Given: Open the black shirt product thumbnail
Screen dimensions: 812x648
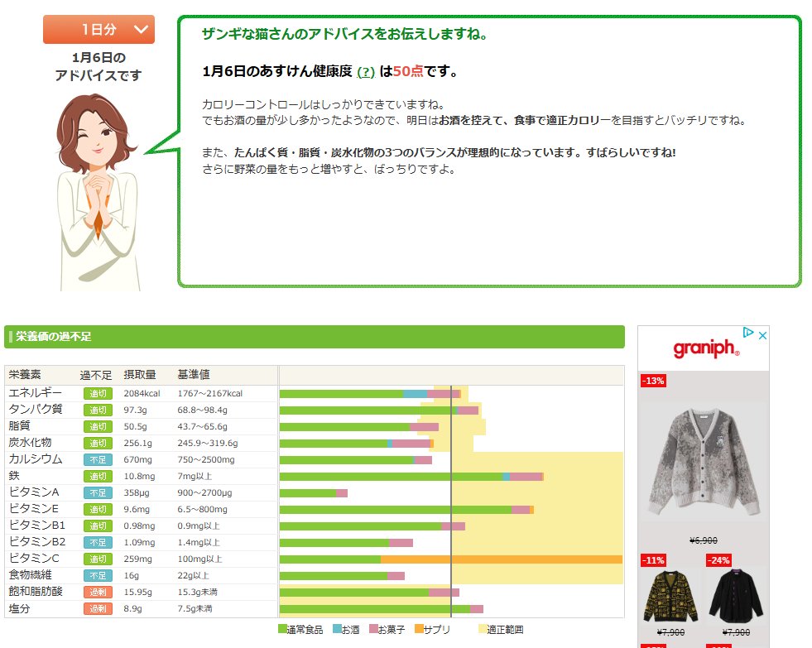Looking at the screenshot, I should coord(735,595).
